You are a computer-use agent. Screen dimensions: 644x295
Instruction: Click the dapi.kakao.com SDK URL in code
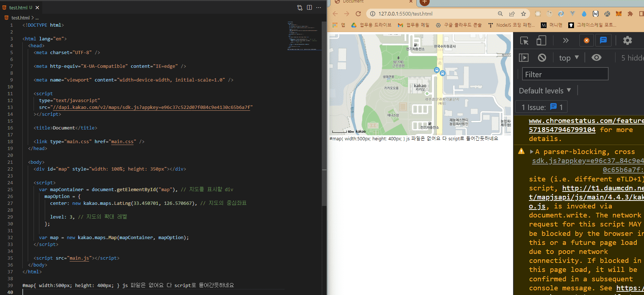(x=152, y=107)
